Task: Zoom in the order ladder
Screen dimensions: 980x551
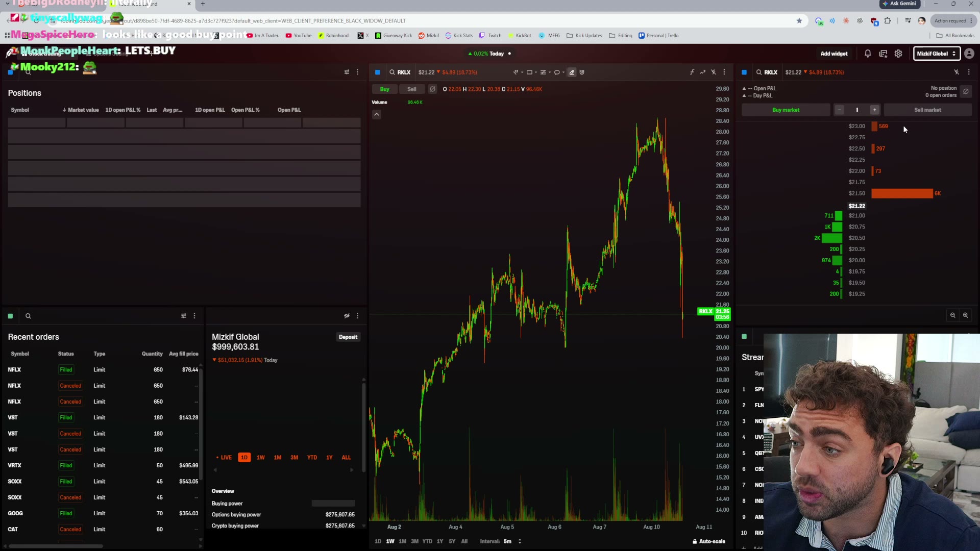Action: [966, 316]
